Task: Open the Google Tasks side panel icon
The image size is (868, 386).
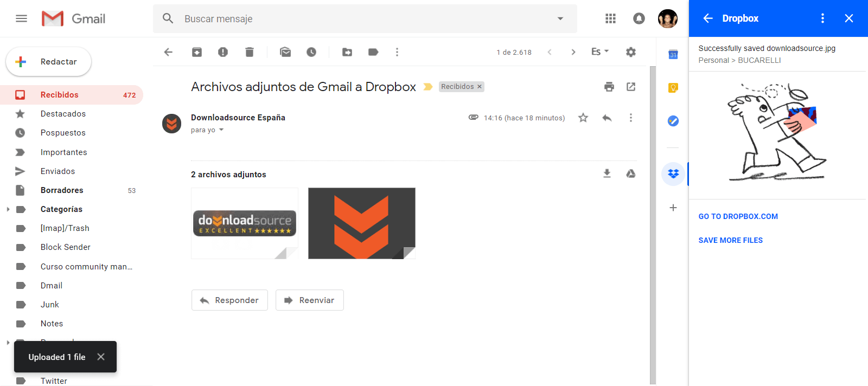Action: tap(673, 121)
